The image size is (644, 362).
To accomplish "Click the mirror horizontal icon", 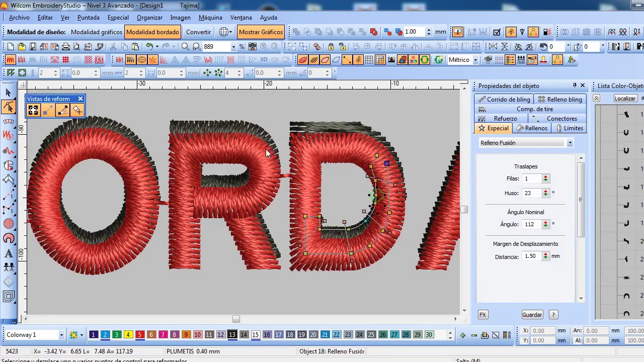I will point(493,46).
